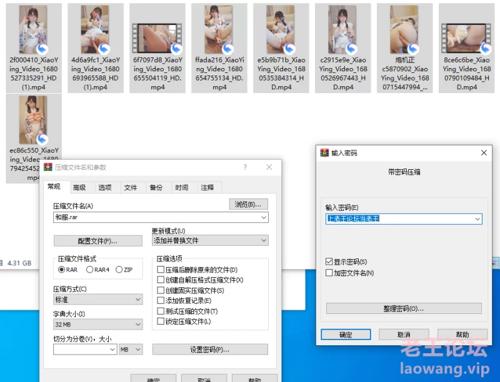500x382 pixels.
Task: Open the 字典大小 32 MB dropdown
Action: [x=98, y=324]
